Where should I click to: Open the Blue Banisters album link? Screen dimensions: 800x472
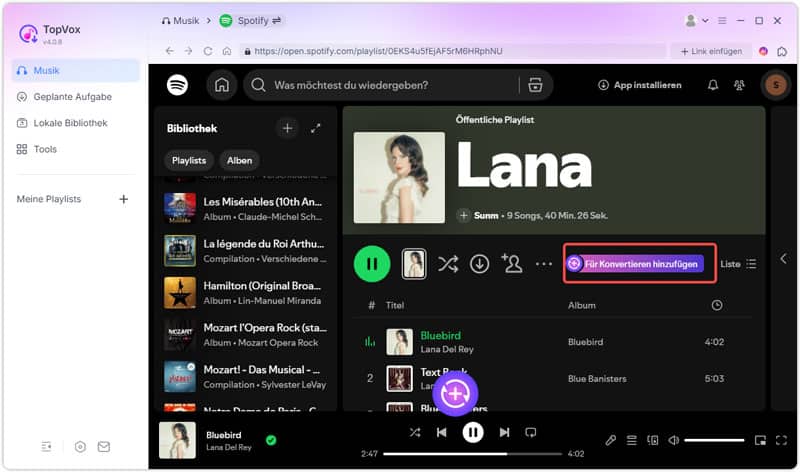(597, 379)
